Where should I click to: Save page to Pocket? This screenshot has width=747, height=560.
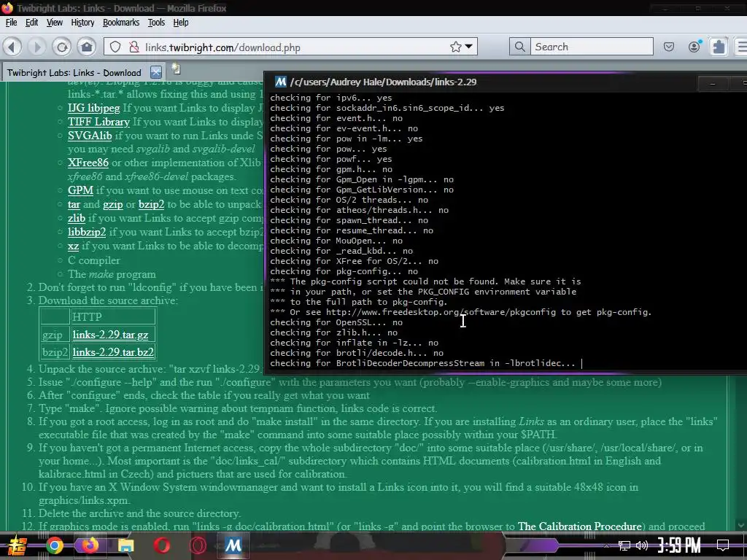tap(669, 47)
